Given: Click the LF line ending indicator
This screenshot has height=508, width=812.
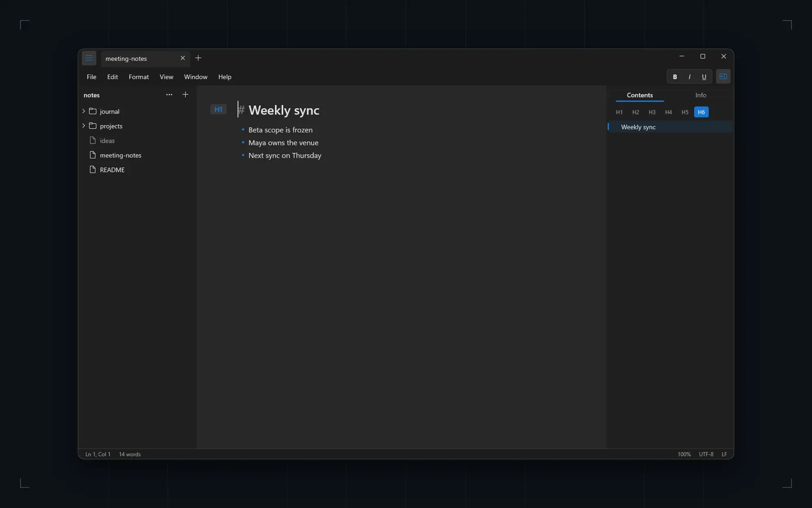Looking at the screenshot, I should click(x=724, y=454).
